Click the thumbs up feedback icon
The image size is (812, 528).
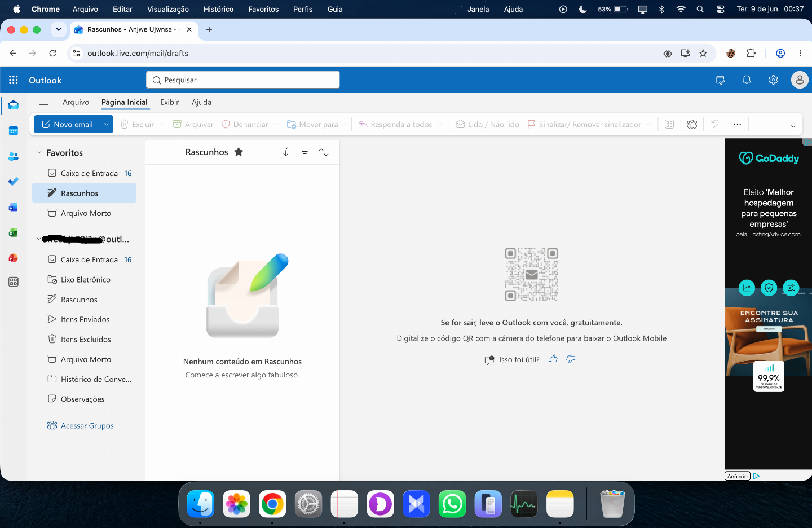[x=553, y=359]
